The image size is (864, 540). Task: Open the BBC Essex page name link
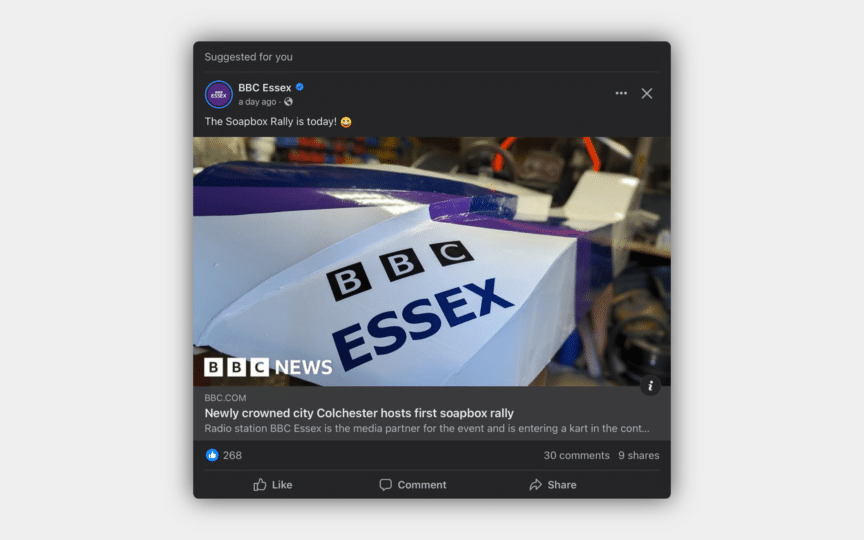264,88
